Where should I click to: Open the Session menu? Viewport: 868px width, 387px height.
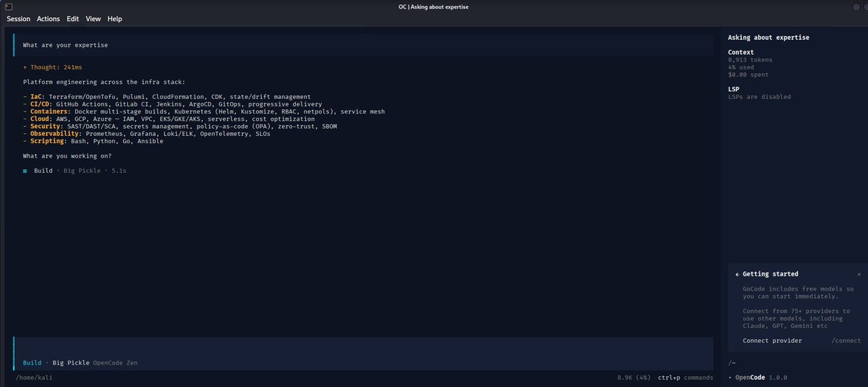click(19, 19)
